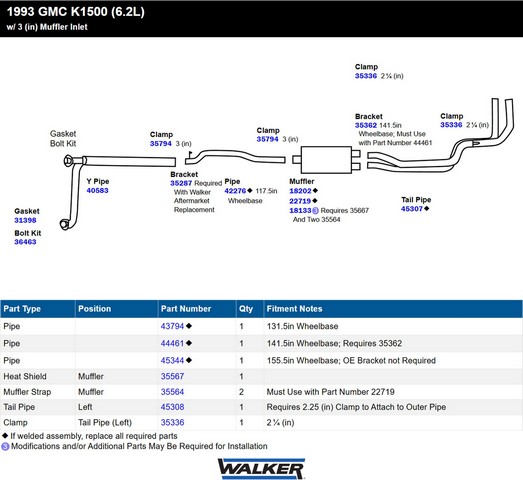Open Muffler part number 22719
Viewport: 523px width, 480px height.
(x=300, y=201)
